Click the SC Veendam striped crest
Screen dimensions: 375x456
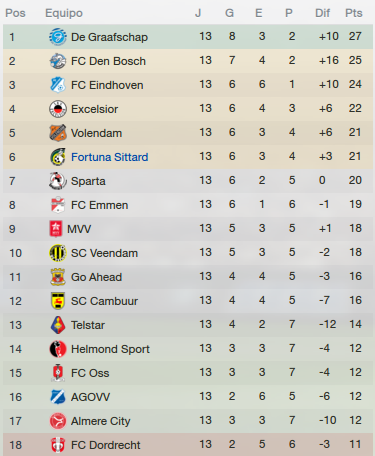(58, 253)
